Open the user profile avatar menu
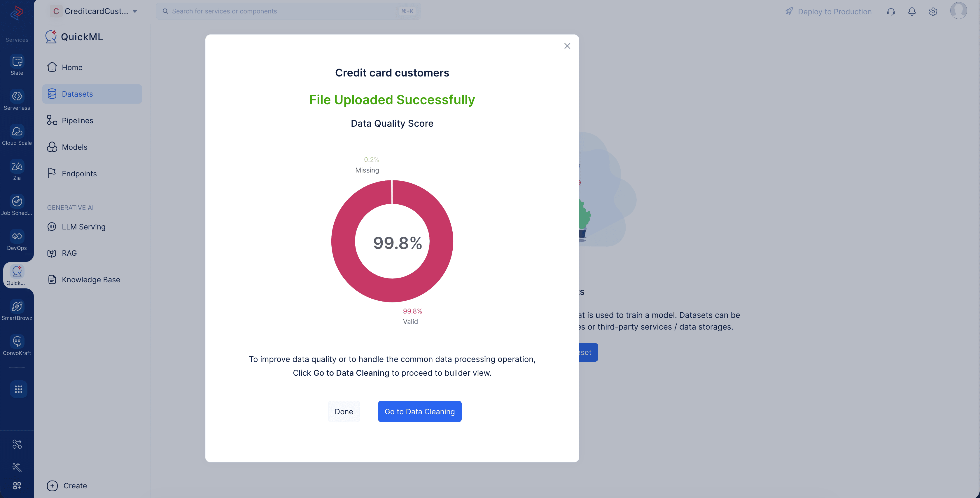This screenshot has width=980, height=498. point(958,11)
